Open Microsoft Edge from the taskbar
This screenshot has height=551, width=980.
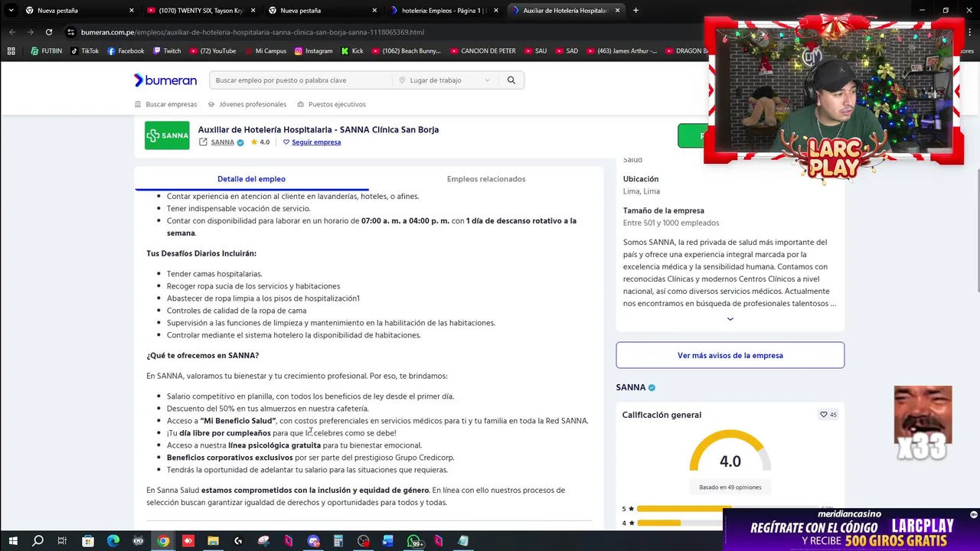(x=113, y=541)
